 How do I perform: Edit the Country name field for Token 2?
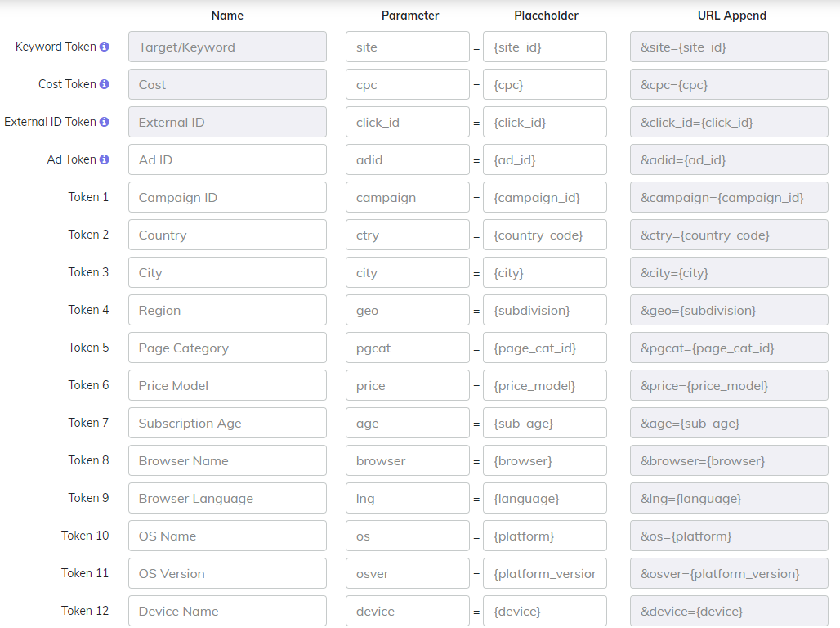(x=227, y=235)
